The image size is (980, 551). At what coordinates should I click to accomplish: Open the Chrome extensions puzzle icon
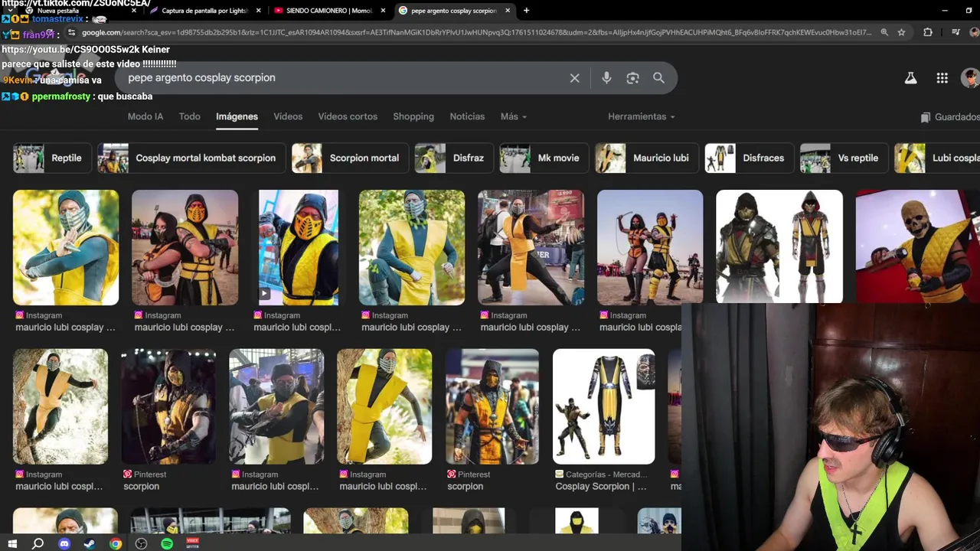tap(928, 32)
